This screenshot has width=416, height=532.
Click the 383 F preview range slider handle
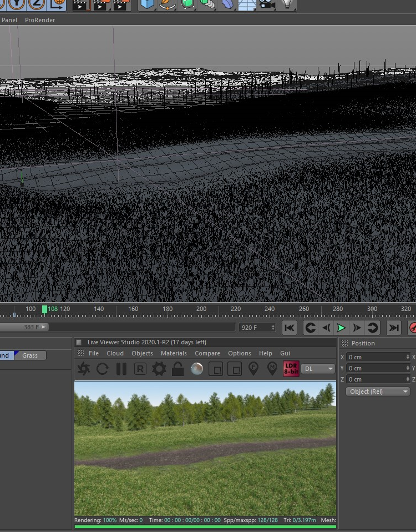tap(44, 327)
